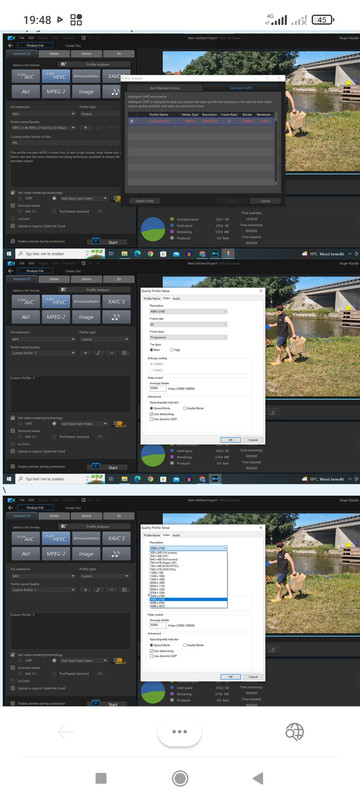Open Best Matched Format tab in top screenshot dialog
Viewport: 360px width, 800px height.
(165, 88)
